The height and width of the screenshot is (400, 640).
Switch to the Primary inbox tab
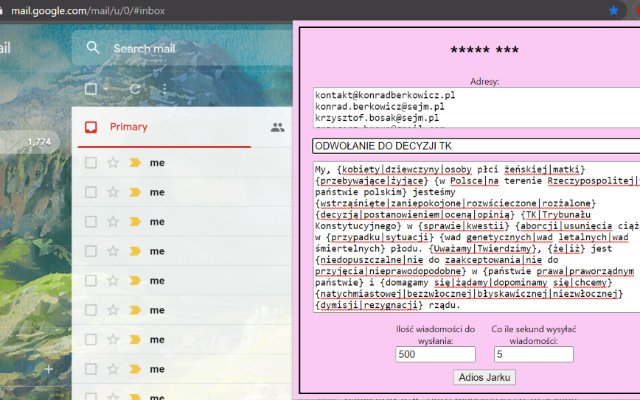(x=163, y=127)
